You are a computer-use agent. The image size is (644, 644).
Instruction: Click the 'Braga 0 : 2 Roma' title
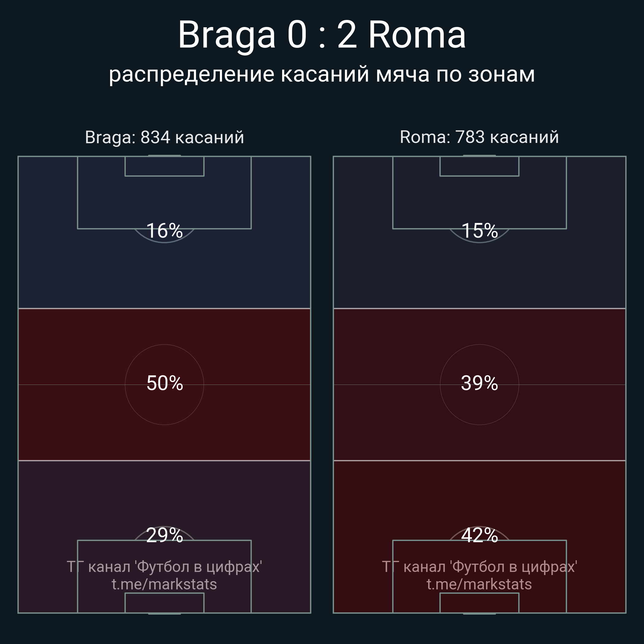point(322,35)
